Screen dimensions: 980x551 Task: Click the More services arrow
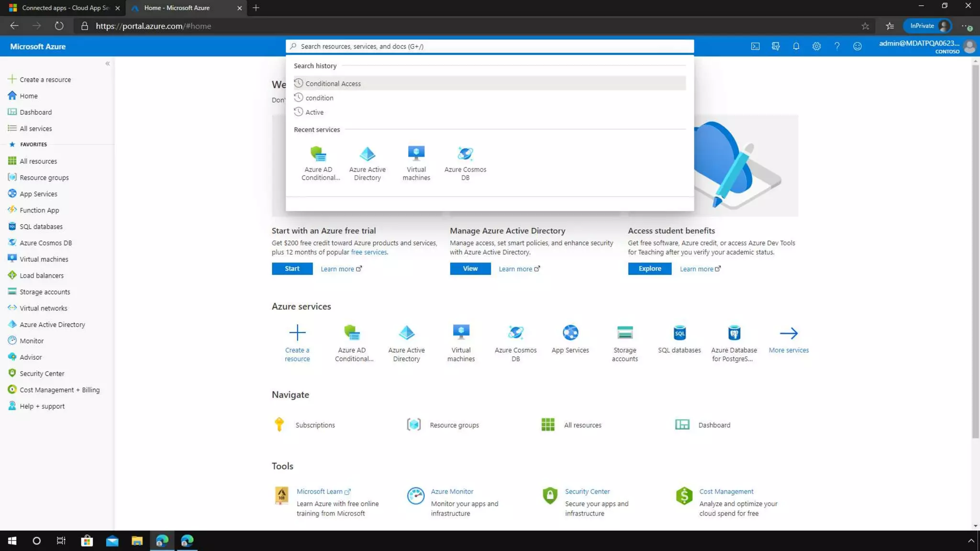coord(789,333)
